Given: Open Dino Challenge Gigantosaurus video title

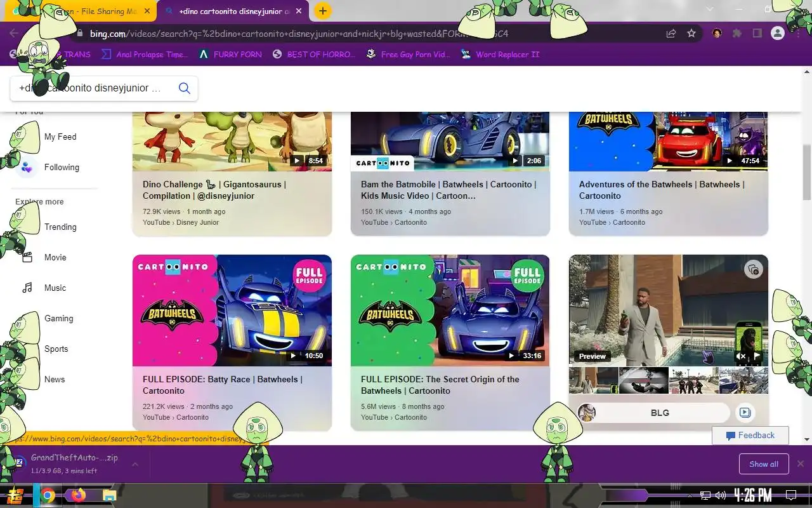Looking at the screenshot, I should (x=214, y=190).
